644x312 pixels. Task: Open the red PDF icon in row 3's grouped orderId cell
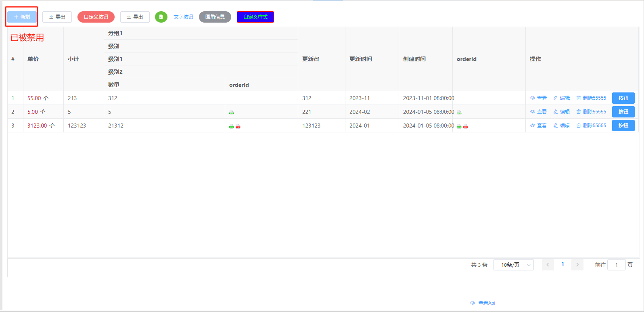(x=238, y=126)
